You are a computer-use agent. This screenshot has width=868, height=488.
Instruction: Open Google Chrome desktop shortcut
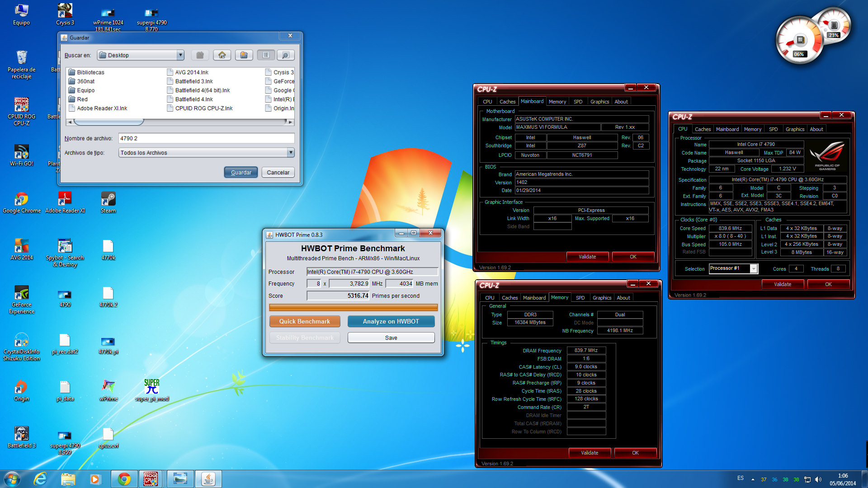coord(21,202)
